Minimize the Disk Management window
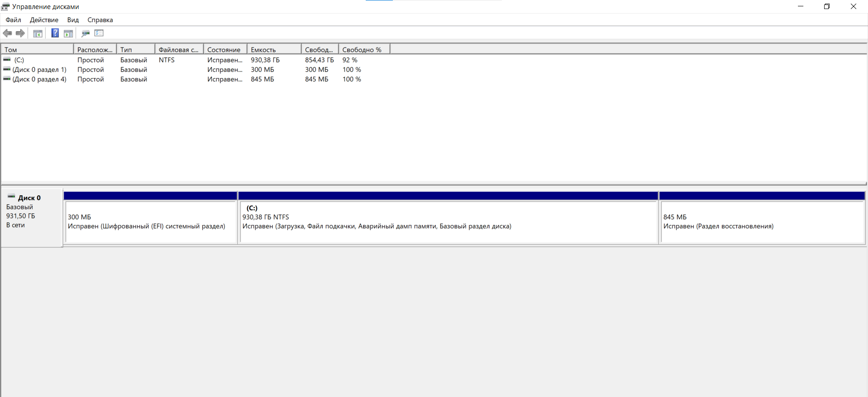 pos(801,6)
